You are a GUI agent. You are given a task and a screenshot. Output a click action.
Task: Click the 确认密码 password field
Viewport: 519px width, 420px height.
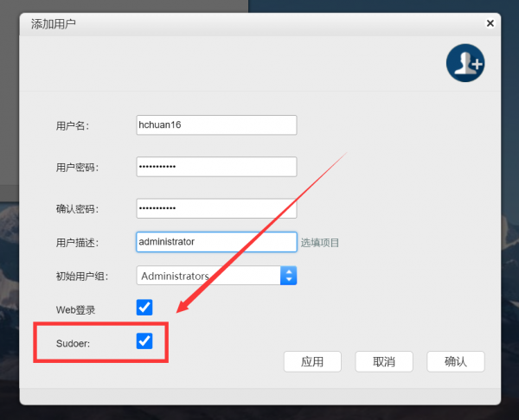click(216, 208)
